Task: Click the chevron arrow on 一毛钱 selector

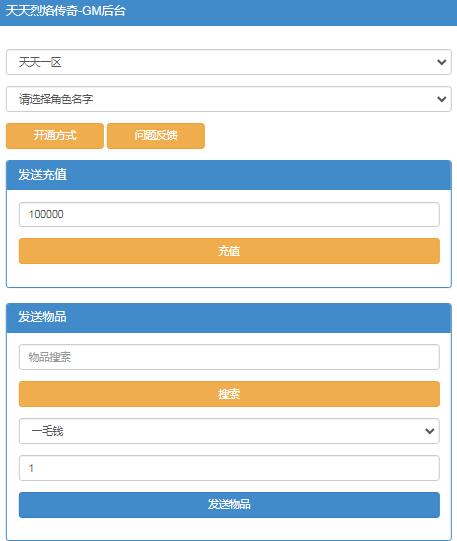Action: [429, 431]
